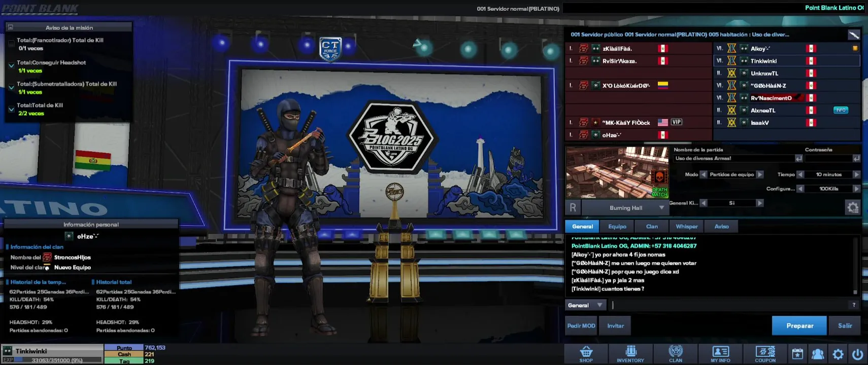Open the COUPON icon
This screenshot has width=868, height=365.
[765, 354]
